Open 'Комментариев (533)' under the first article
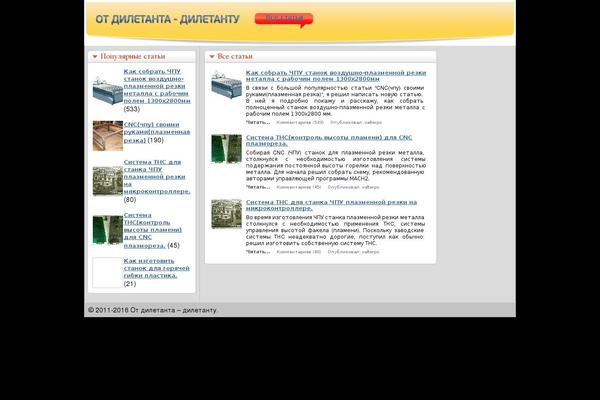This screenshot has height=400, width=600. (300, 122)
